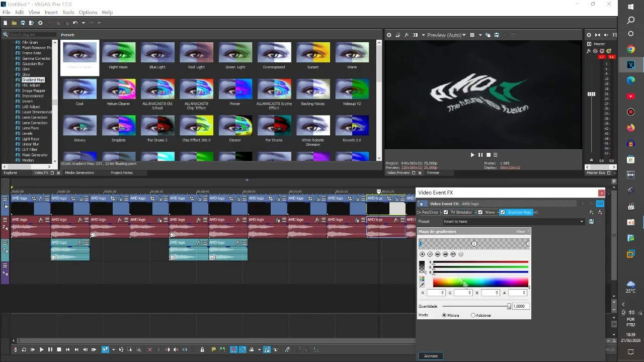The image size is (644, 362).
Task: Toggle Lock event padlock icon
Action: coord(202,349)
